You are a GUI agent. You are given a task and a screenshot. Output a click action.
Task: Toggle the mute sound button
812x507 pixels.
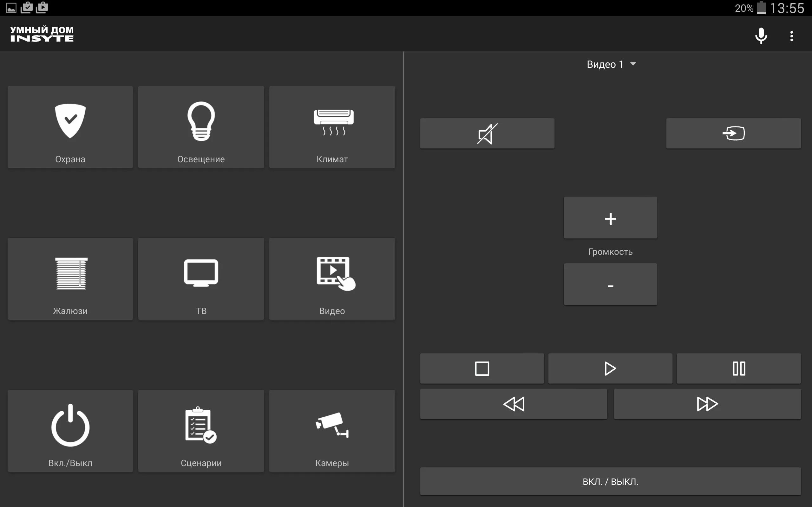point(487,133)
